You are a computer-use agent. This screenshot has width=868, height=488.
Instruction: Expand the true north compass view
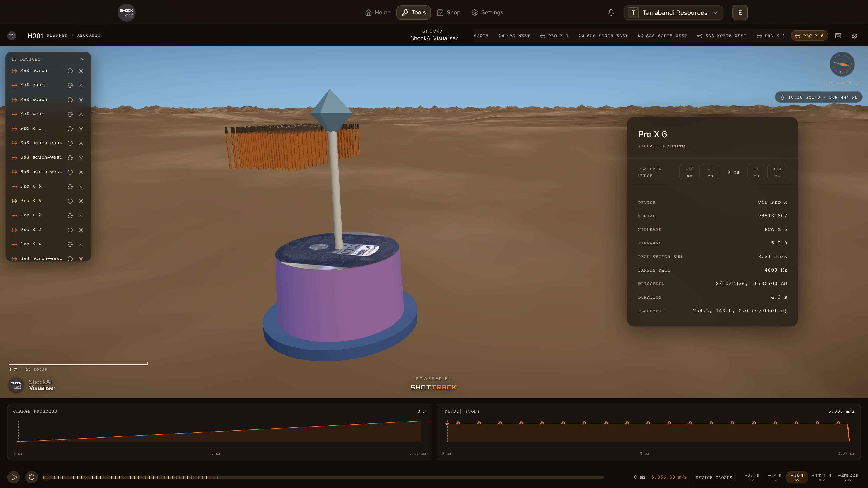point(858,83)
